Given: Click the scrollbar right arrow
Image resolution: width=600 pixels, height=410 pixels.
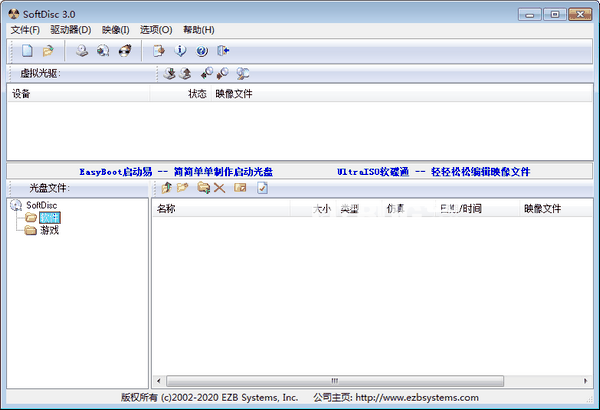Looking at the screenshot, I should coord(585,381).
